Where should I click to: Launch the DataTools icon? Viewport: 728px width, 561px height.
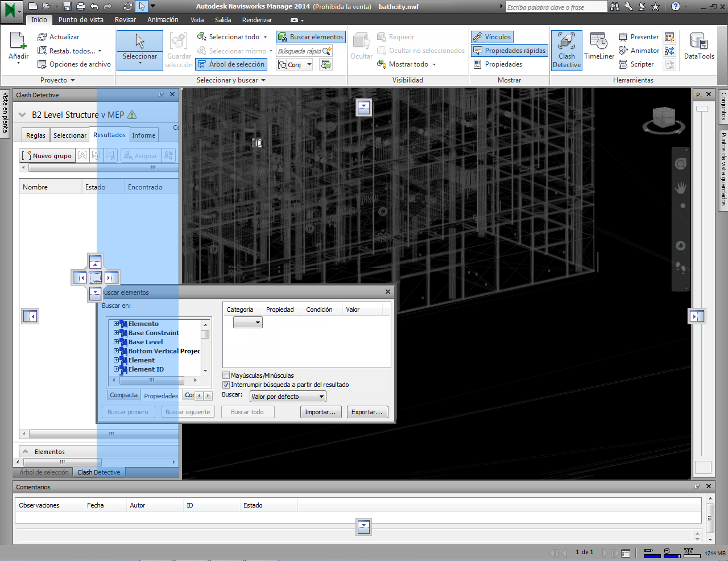[x=699, y=47]
